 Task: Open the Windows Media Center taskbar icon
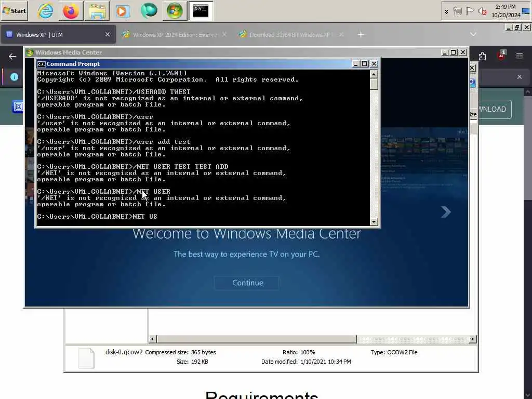click(x=175, y=11)
